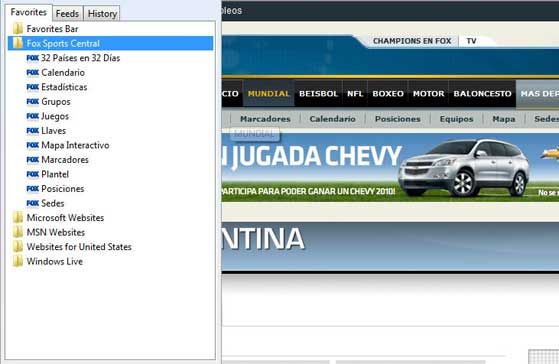
Task: Open the Estadísticas favorite
Action: click(x=64, y=87)
